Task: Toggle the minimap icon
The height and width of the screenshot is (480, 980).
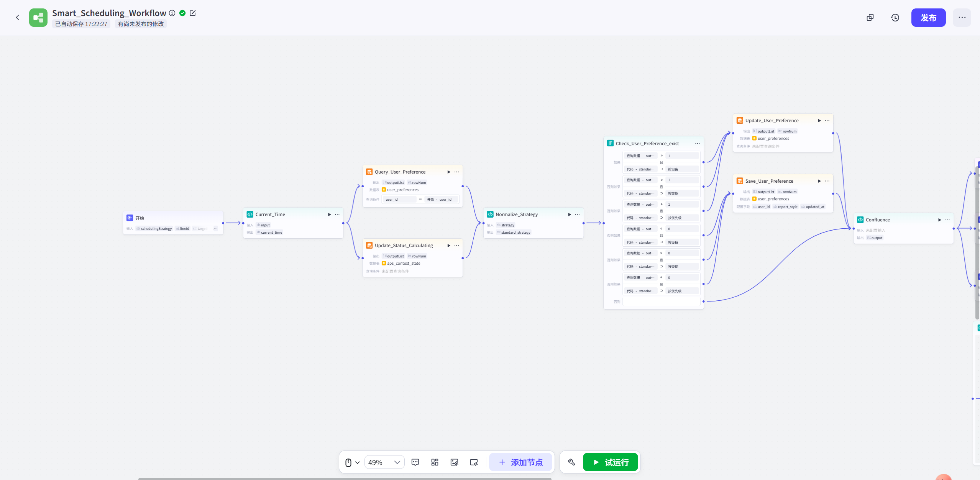Action: [x=474, y=462]
